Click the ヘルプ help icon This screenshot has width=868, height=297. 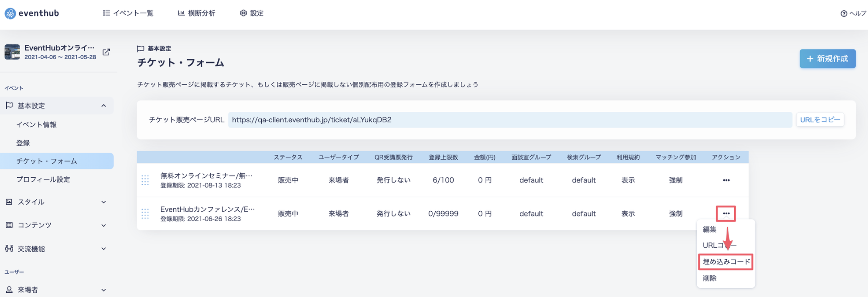click(x=844, y=14)
